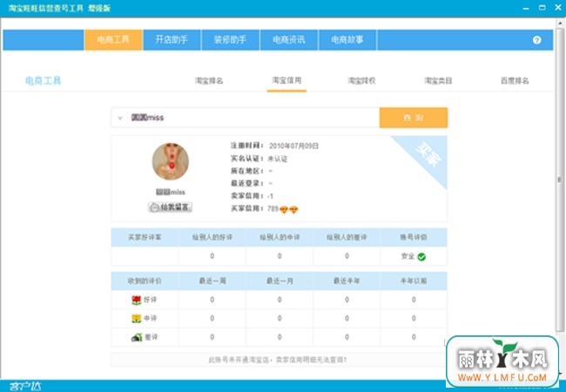Screen dimensions: 566x392
Task: Click the 客户达 logo in bottom bar
Action: coord(25,386)
